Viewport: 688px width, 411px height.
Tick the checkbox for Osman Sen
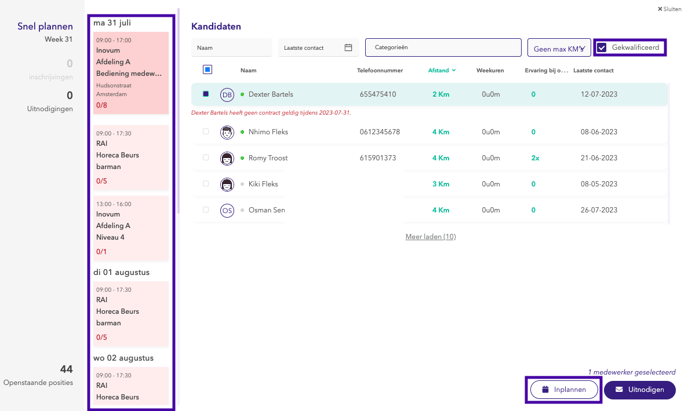[x=206, y=210]
